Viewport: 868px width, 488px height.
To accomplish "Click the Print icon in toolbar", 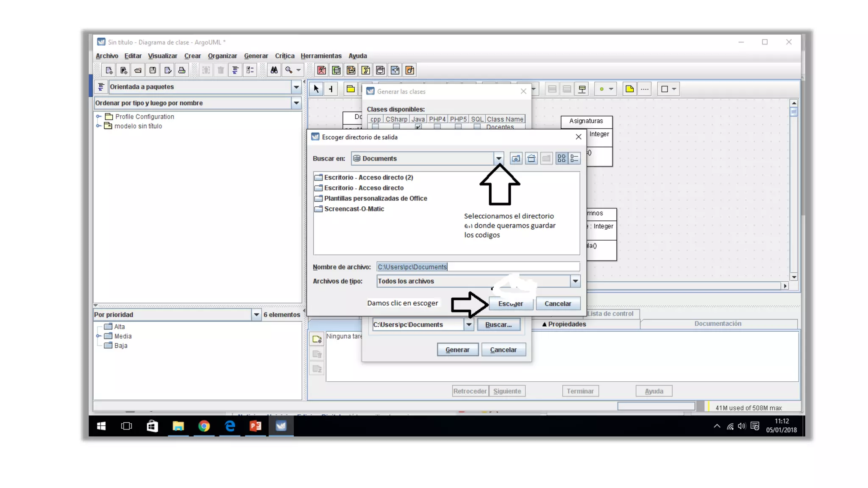I will (x=182, y=70).
